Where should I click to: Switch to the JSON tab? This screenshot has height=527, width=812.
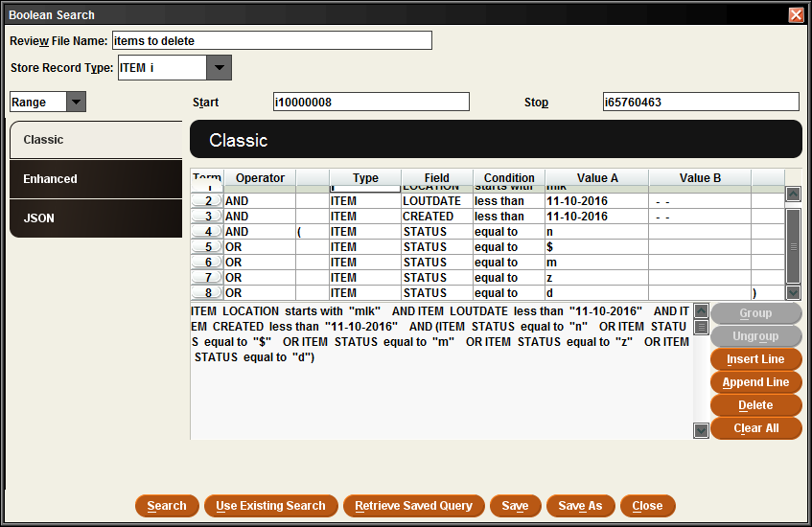pyautogui.click(x=95, y=218)
